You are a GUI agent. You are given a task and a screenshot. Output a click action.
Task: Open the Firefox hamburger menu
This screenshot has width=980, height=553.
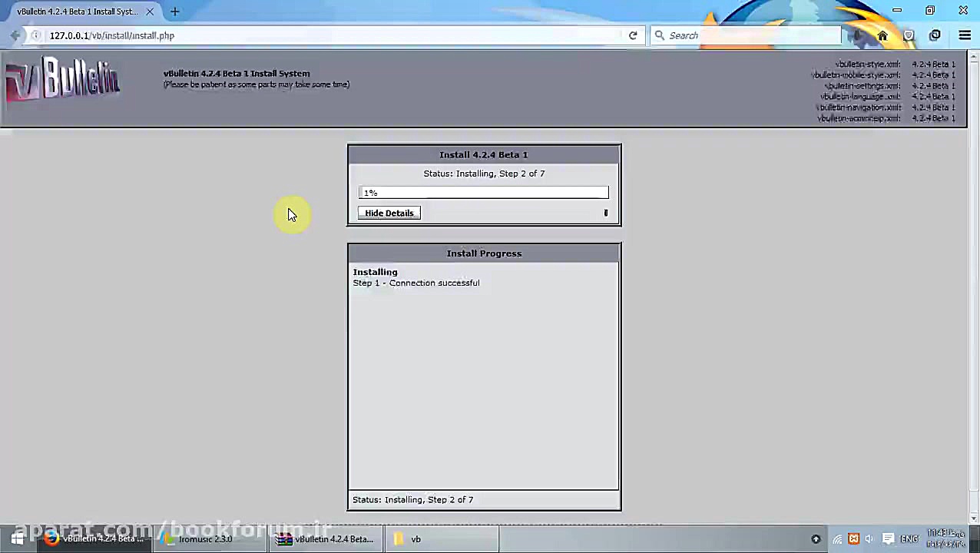click(965, 35)
